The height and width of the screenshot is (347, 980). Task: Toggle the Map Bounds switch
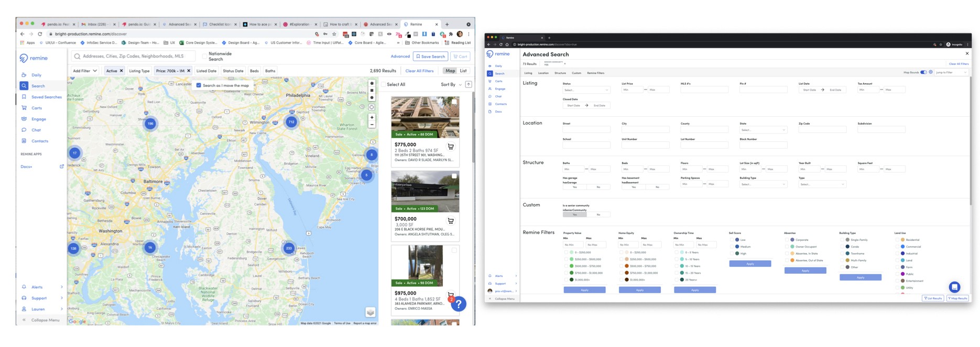coord(923,72)
